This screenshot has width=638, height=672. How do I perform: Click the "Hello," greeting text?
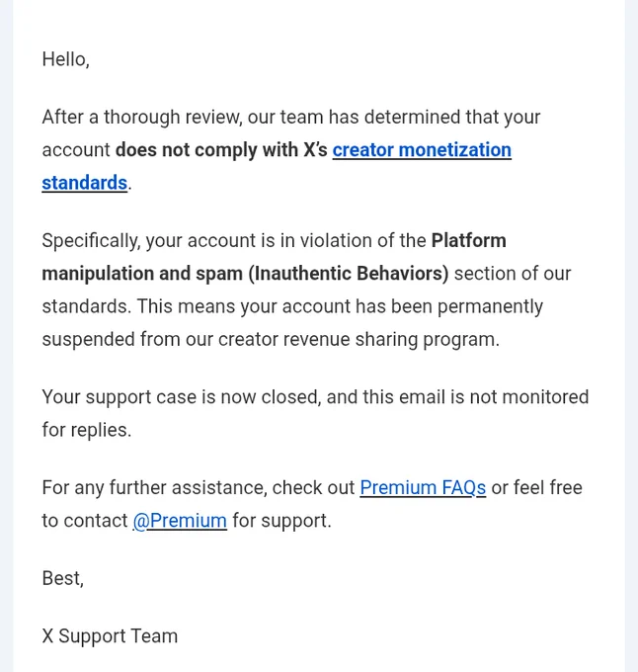pyautogui.click(x=66, y=59)
